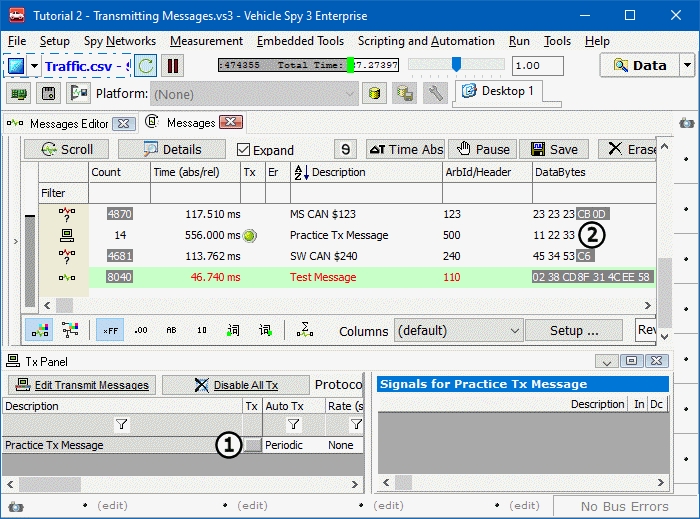Click the yellow database cylinder icon
The image size is (700, 519).
coord(374,94)
